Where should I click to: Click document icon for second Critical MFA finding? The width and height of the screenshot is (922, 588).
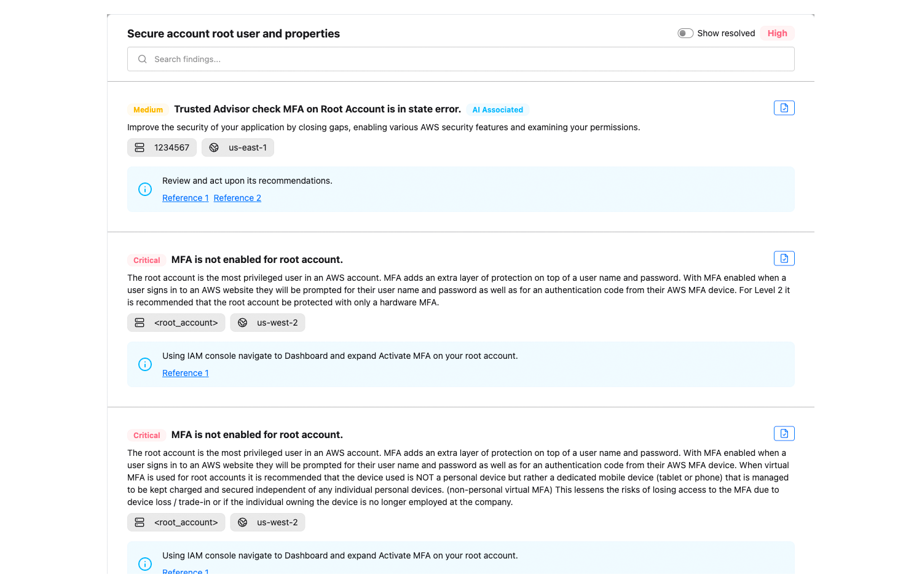click(x=784, y=434)
